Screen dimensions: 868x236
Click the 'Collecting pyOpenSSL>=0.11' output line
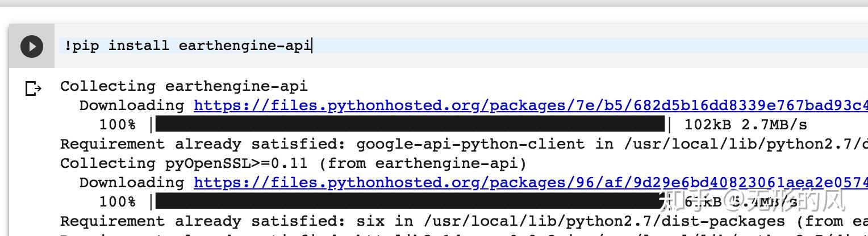pos(293,163)
